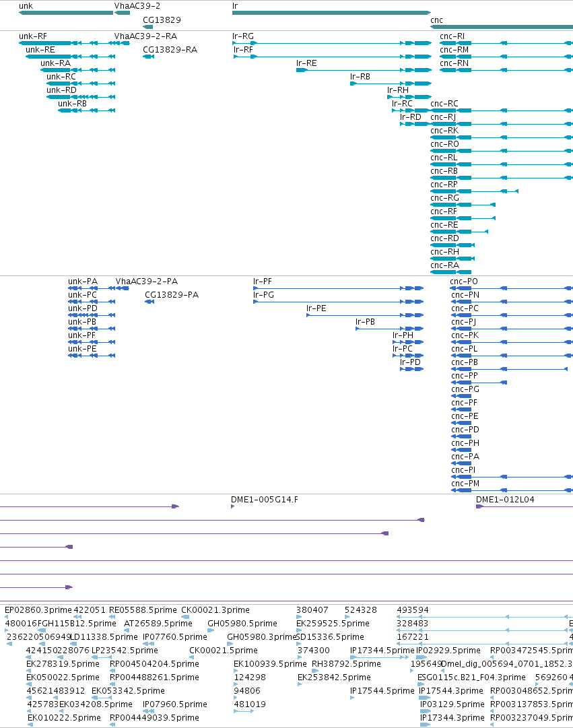Click protein label lr-PF

[263, 282]
